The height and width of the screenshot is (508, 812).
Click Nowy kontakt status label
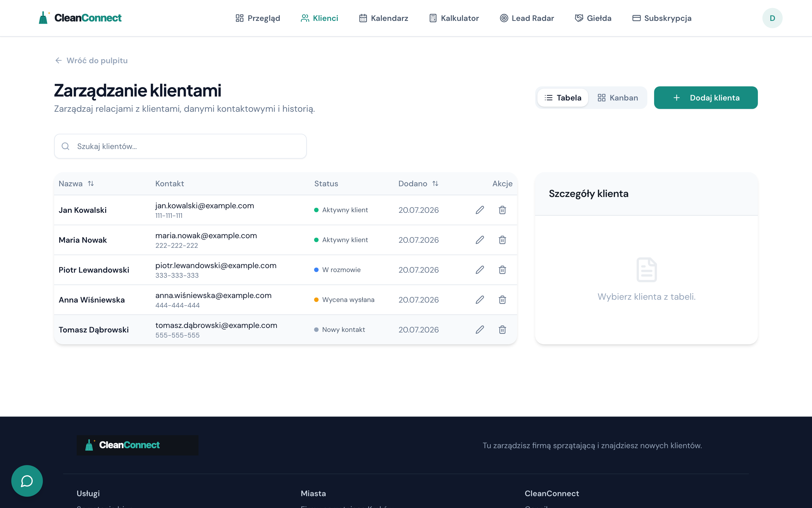[344, 330]
